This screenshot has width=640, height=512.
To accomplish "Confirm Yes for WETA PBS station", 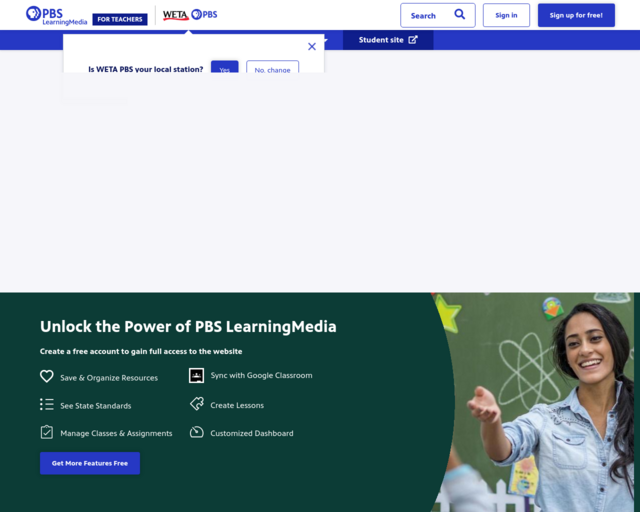I will click(224, 68).
